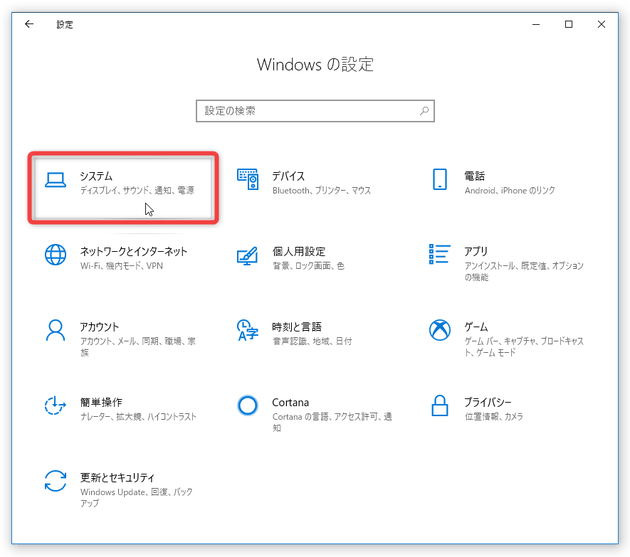Select ネットワークとインターネット title
The width and height of the screenshot is (630, 557).
[x=134, y=252]
